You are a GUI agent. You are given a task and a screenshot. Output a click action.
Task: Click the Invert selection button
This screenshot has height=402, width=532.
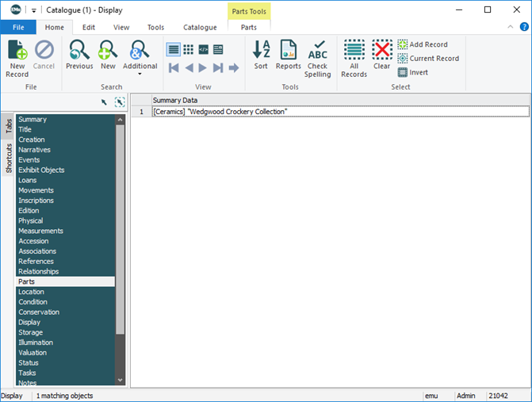coord(413,72)
